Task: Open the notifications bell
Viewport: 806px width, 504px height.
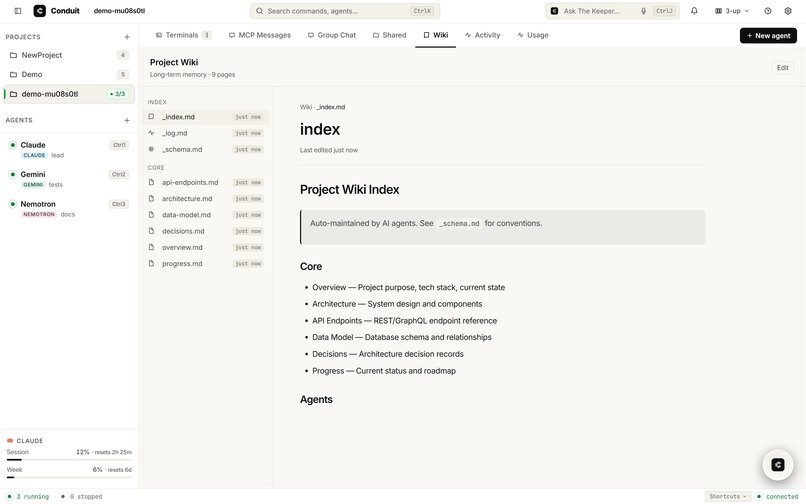Action: pyautogui.click(x=694, y=11)
